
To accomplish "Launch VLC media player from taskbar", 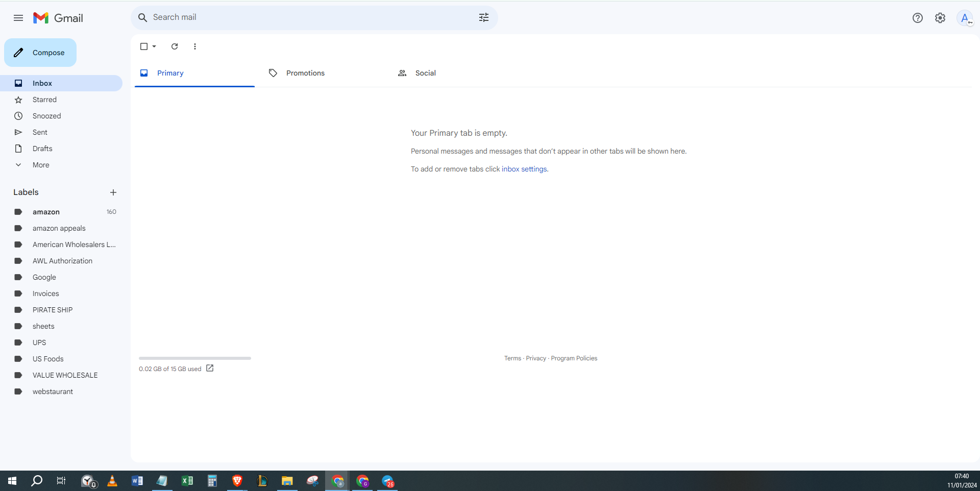I will pyautogui.click(x=112, y=481).
